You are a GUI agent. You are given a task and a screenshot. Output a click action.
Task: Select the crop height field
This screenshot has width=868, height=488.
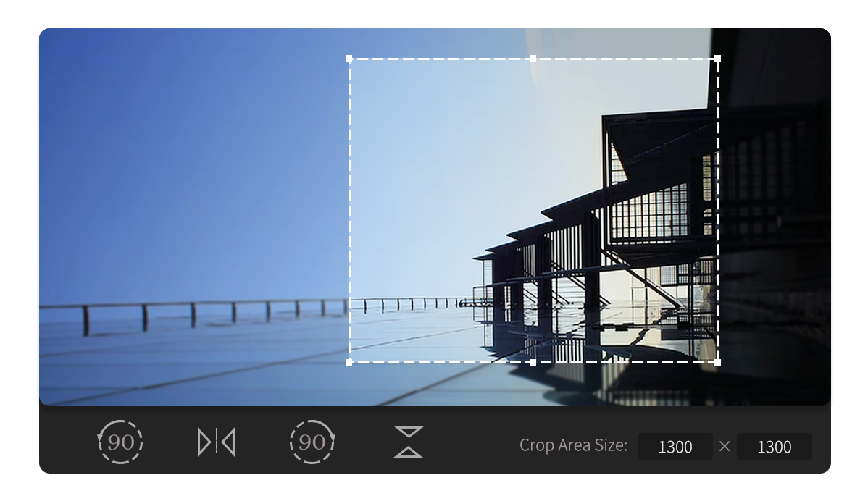click(x=774, y=447)
